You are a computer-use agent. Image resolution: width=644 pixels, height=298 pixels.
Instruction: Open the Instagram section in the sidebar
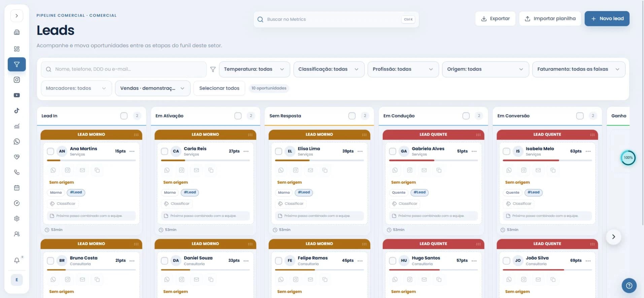pos(17,80)
